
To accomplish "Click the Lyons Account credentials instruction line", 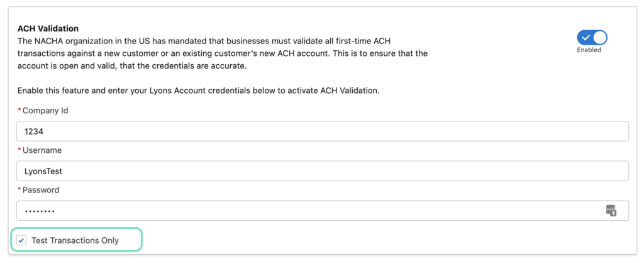I will point(199,91).
